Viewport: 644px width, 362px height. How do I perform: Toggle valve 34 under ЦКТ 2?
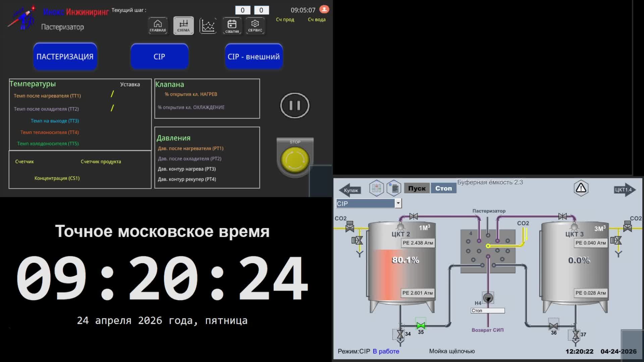pyautogui.click(x=400, y=334)
